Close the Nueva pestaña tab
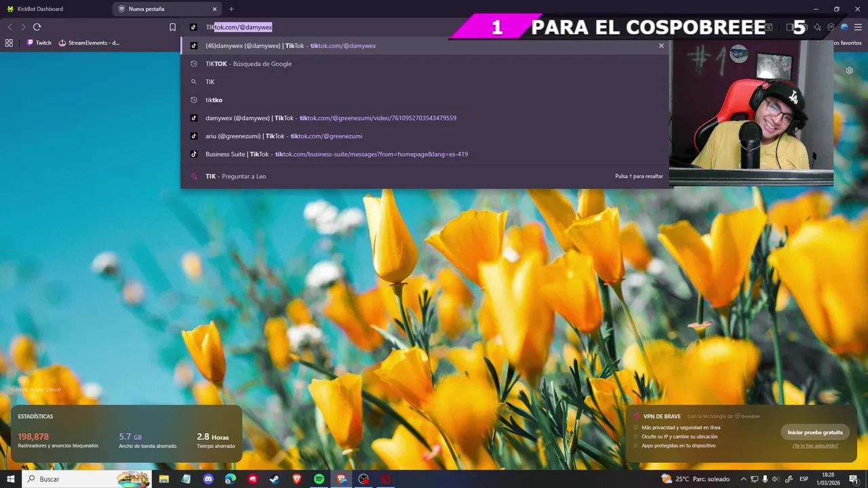The image size is (868, 488). [215, 9]
